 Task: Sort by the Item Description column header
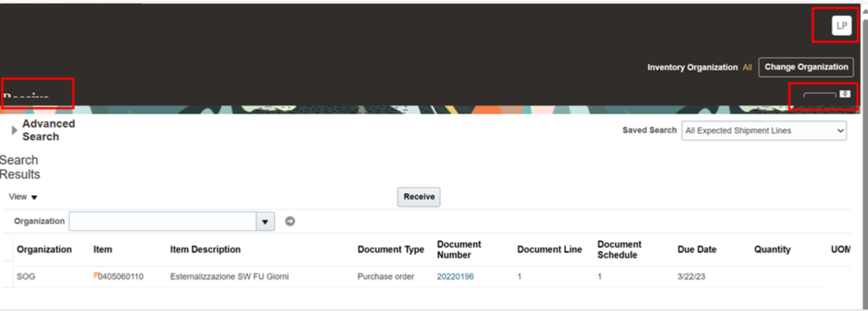click(x=205, y=249)
